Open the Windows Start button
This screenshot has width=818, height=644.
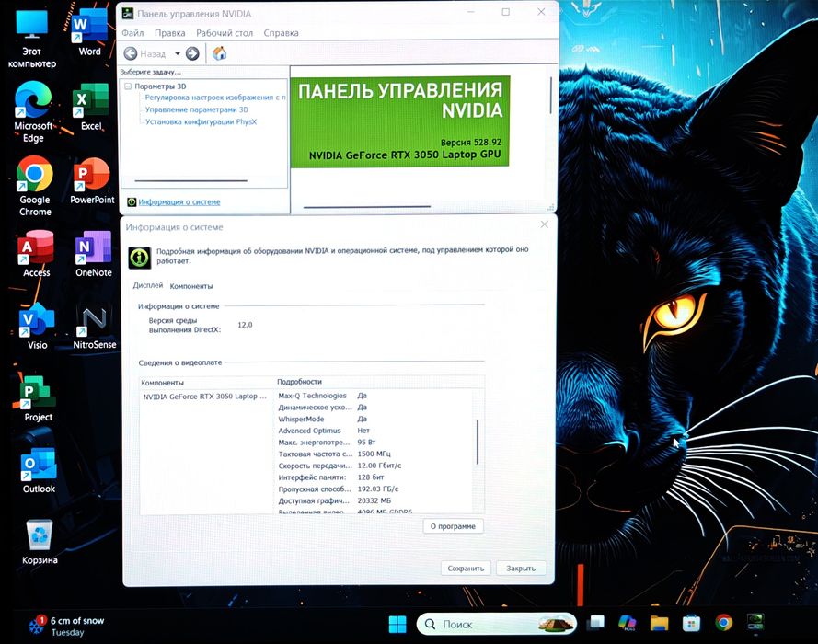coord(397,624)
